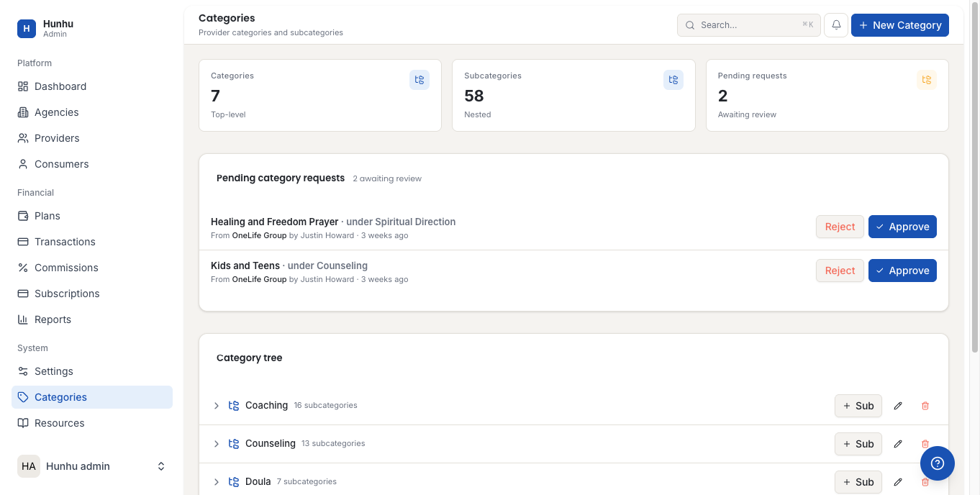Edit the Doula category pencil icon
Image resolution: width=980 pixels, height=495 pixels.
click(898, 482)
